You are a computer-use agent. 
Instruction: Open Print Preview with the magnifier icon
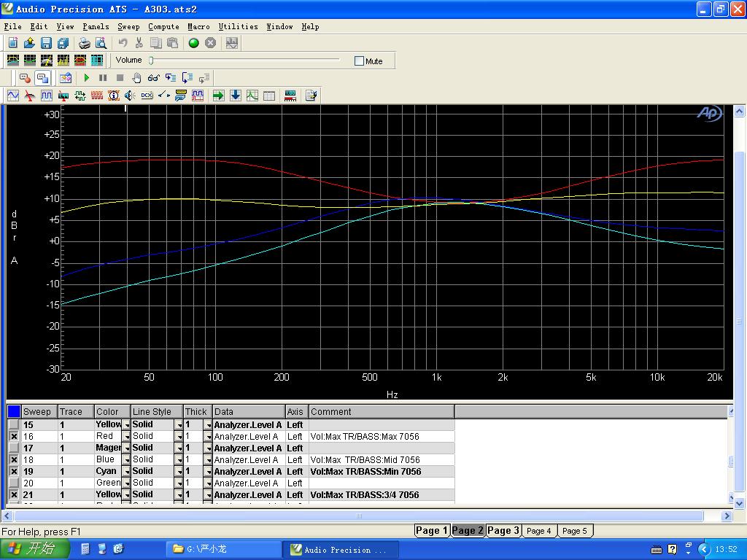pos(101,43)
